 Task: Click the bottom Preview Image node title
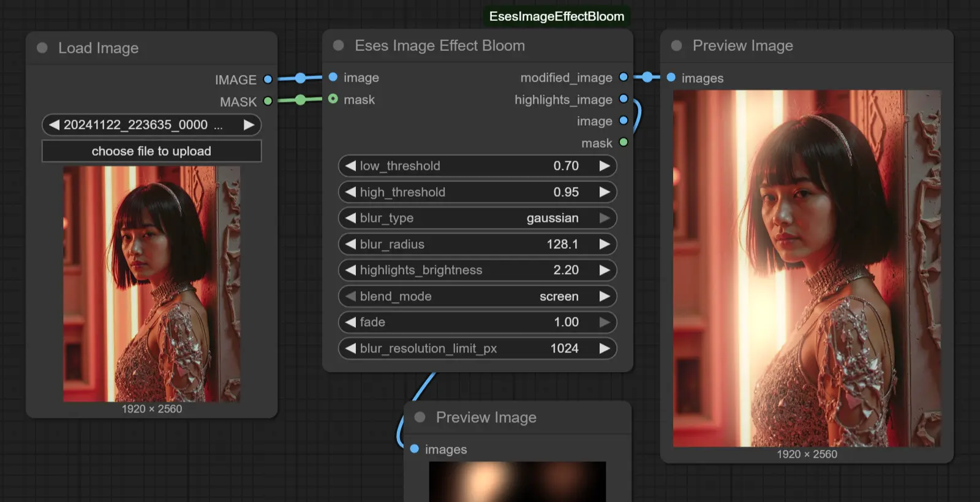pos(486,417)
